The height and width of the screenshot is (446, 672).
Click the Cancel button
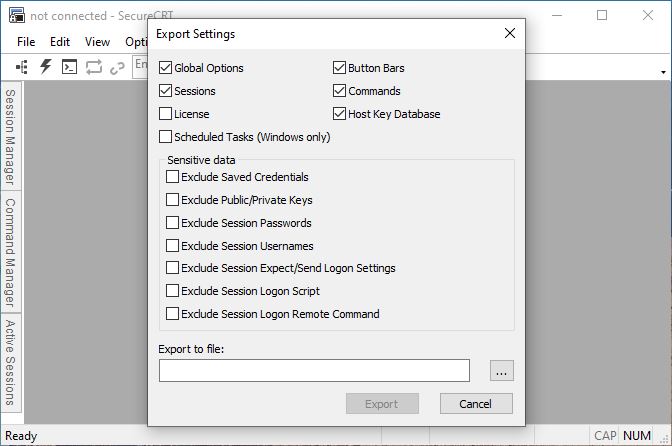pos(476,404)
